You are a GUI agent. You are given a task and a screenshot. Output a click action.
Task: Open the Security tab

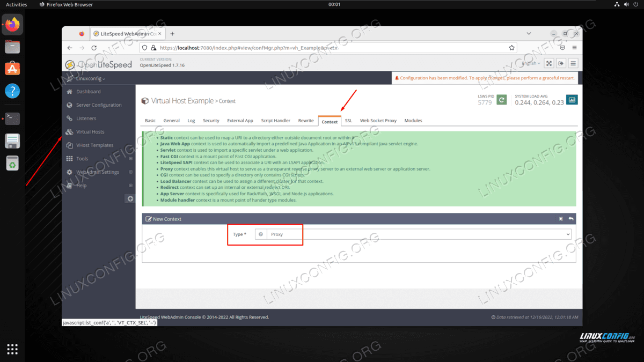[x=211, y=121]
